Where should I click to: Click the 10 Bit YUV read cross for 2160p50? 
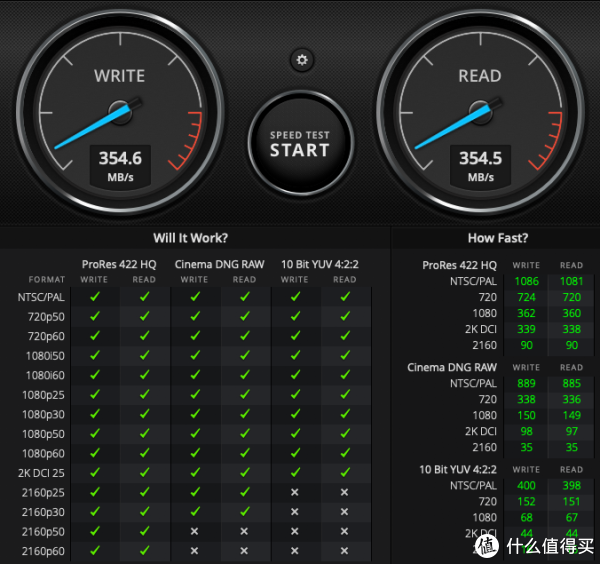(x=344, y=531)
